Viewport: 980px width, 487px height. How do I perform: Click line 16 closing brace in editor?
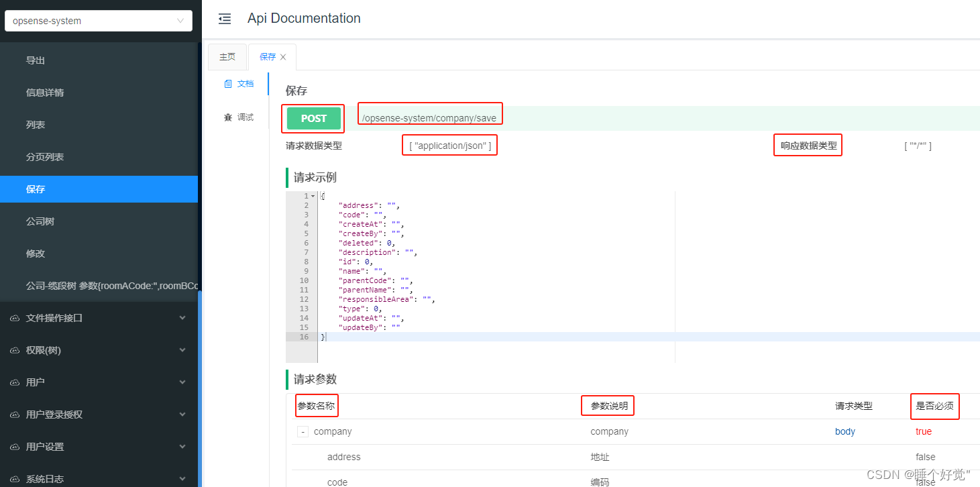pos(323,337)
